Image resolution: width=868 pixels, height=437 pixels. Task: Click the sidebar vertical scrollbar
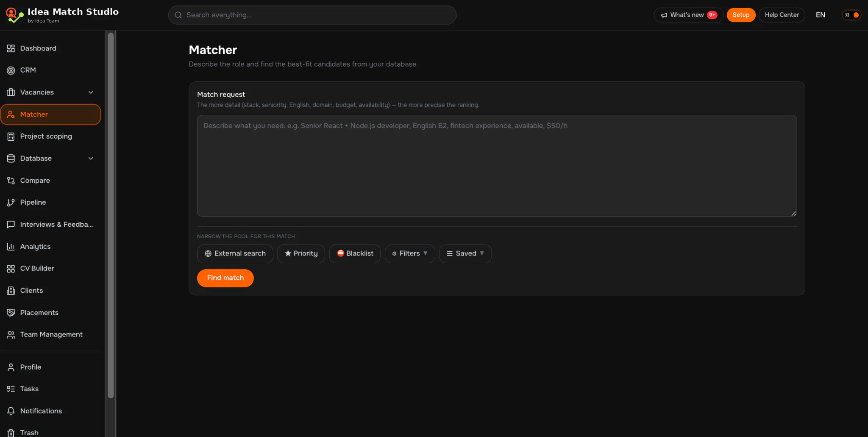click(x=111, y=215)
